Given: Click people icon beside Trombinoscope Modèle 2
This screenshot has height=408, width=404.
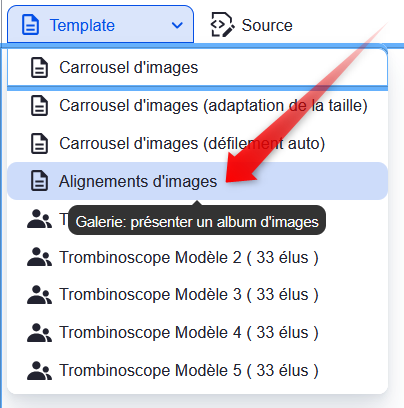Looking at the screenshot, I should pyautogui.click(x=39, y=257).
